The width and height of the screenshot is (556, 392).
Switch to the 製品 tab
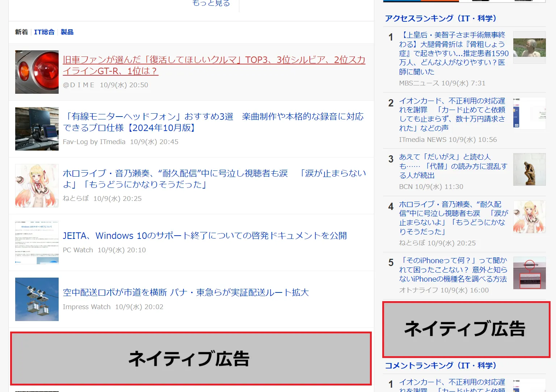coord(67,32)
